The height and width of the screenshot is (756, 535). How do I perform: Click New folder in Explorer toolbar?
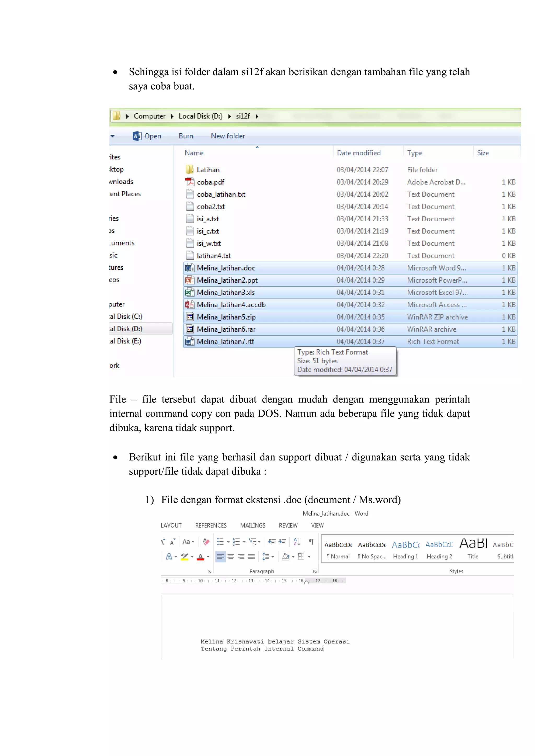(228, 136)
